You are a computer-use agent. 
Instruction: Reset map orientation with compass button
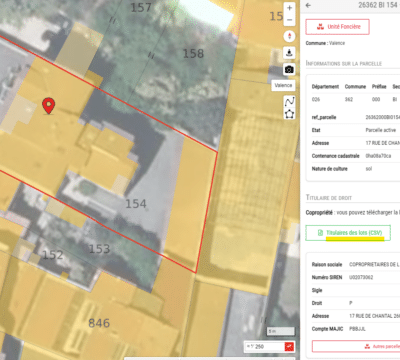(289, 36)
